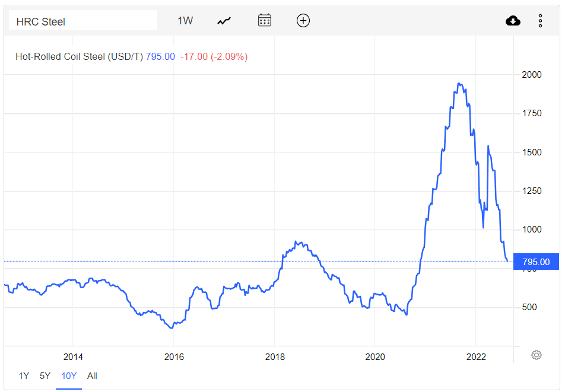Open the three-dot options menu
Viewport: 565px width, 392px height.
click(x=540, y=21)
